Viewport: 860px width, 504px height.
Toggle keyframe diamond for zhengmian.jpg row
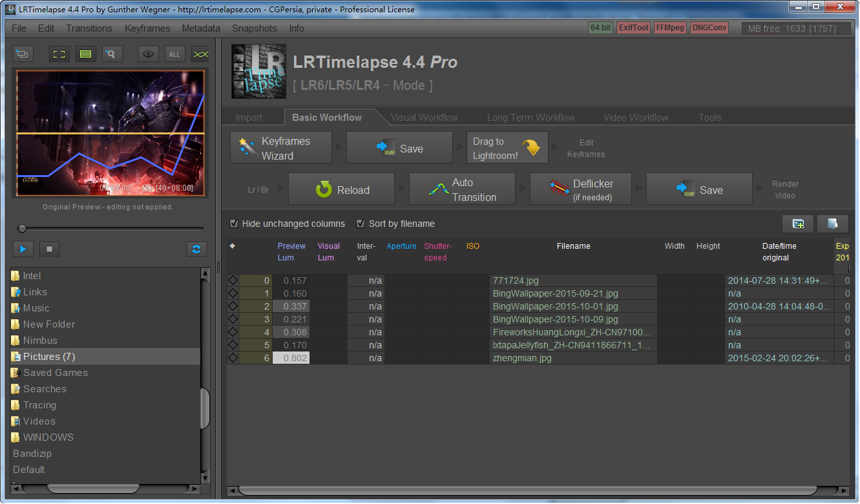pyautogui.click(x=233, y=358)
